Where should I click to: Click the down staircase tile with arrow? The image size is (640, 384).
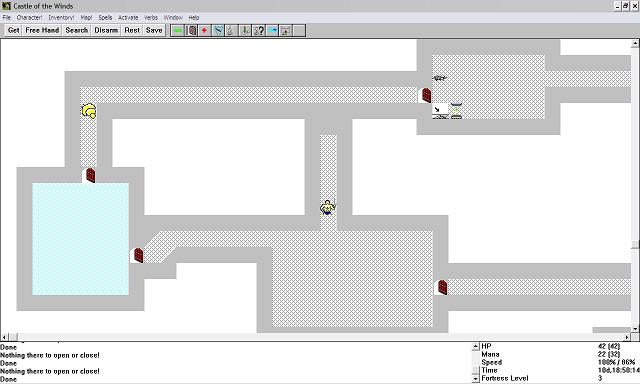click(440, 111)
